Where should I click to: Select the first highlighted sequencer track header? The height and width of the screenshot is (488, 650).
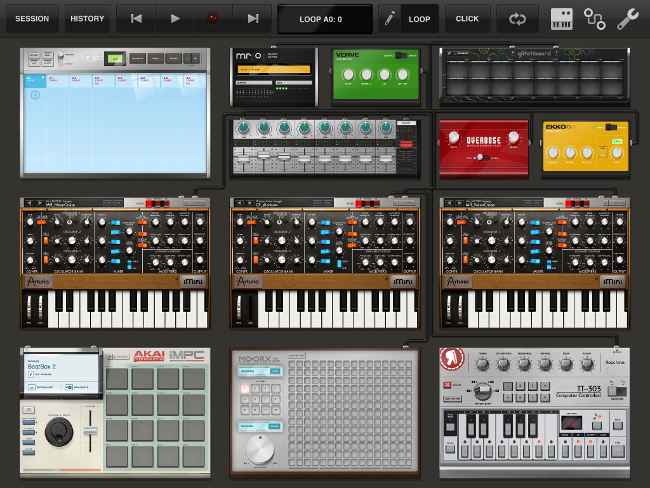pos(35,81)
